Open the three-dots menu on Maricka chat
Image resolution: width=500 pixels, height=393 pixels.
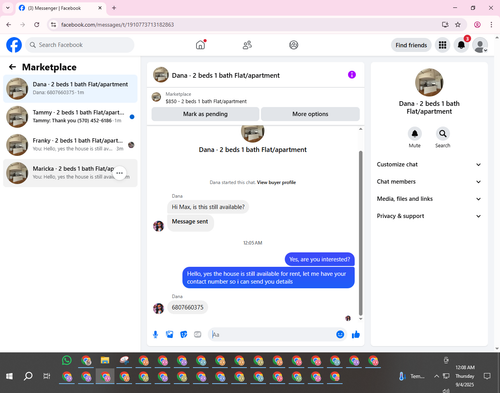coord(119,173)
